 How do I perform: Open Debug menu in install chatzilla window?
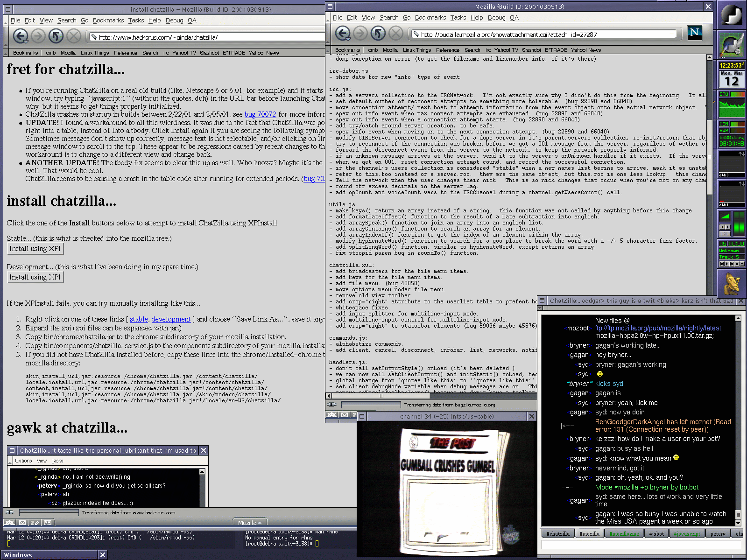174,20
